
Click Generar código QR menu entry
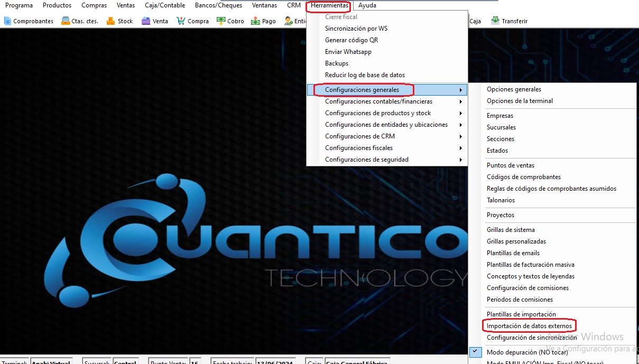(x=351, y=40)
